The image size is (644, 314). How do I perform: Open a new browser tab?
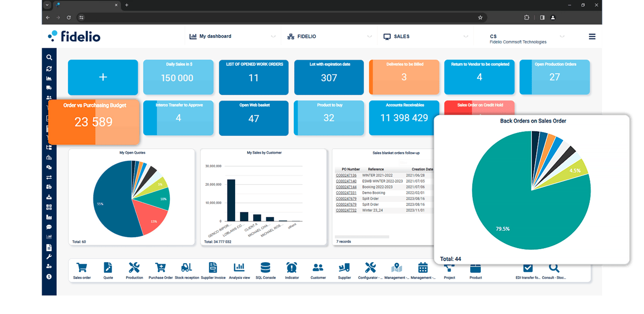point(127,5)
